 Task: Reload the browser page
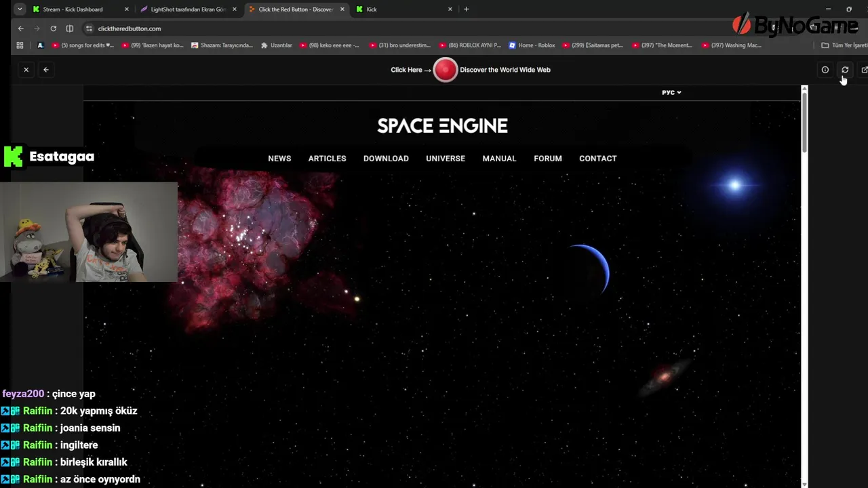click(53, 28)
